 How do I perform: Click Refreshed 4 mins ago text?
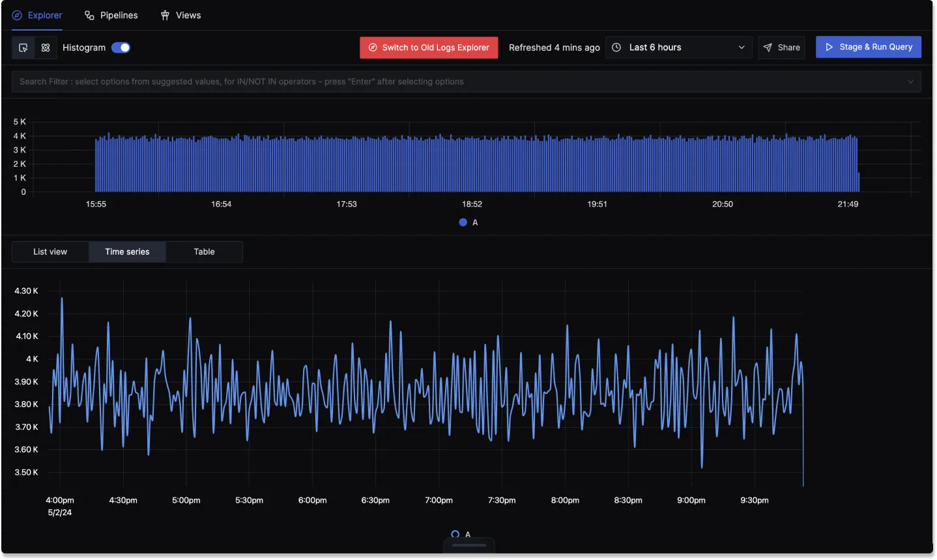click(x=555, y=48)
